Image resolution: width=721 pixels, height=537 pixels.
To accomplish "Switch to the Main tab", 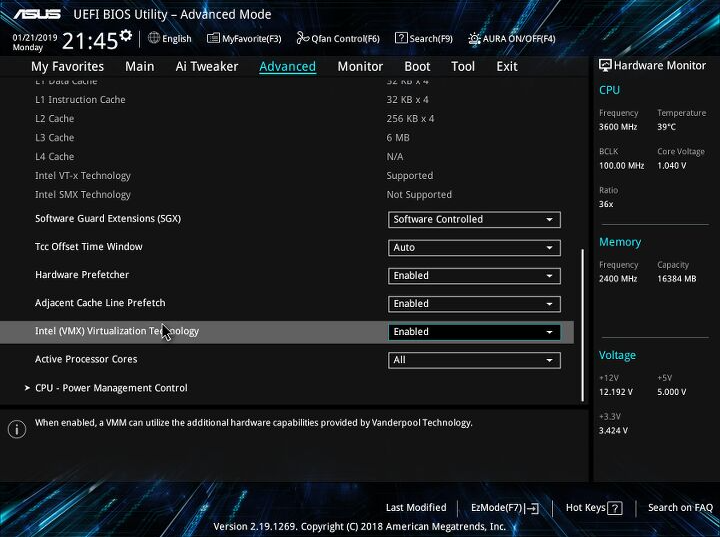I will (140, 66).
